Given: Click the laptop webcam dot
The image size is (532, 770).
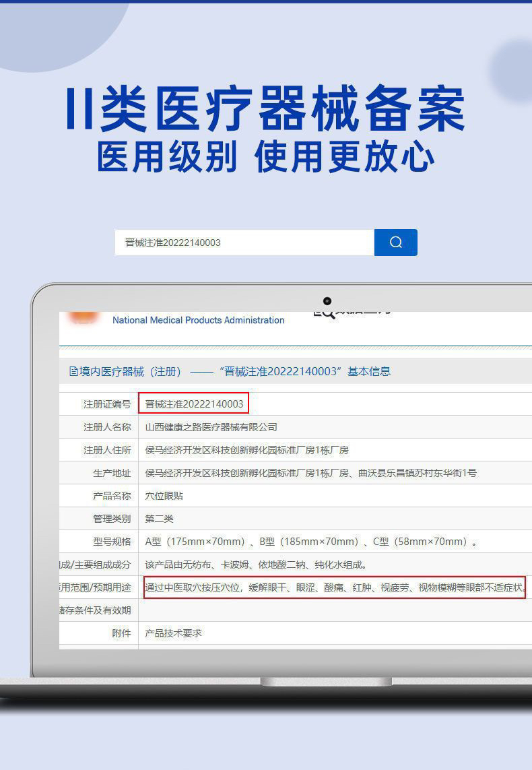Looking at the screenshot, I should pos(327,301).
